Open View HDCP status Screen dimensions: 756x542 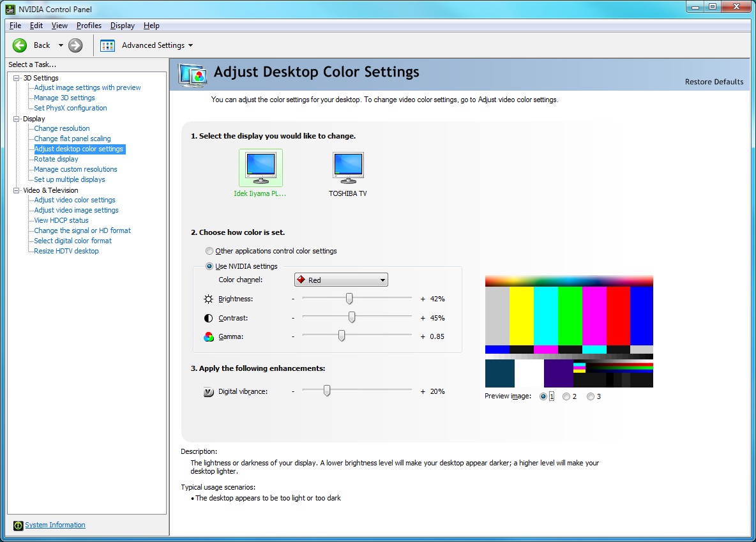click(61, 220)
